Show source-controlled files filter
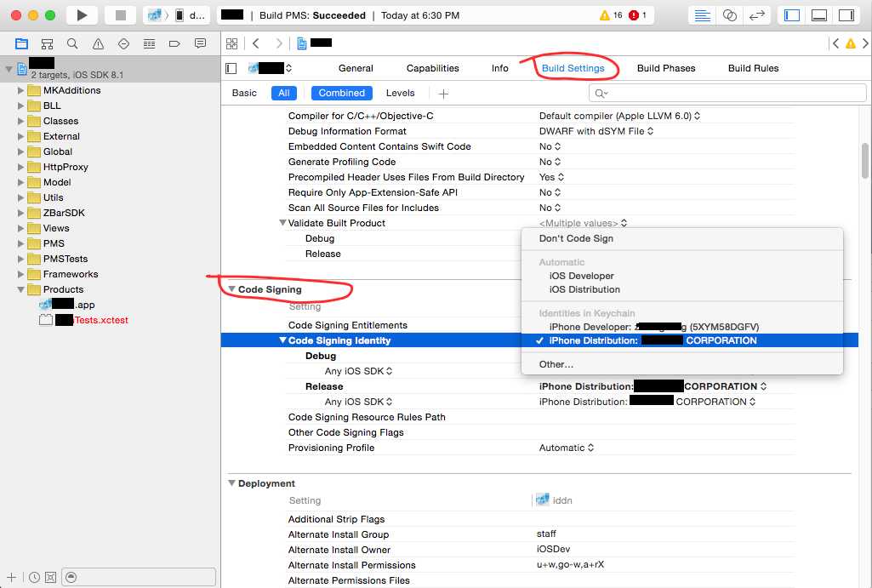 [x=50, y=578]
